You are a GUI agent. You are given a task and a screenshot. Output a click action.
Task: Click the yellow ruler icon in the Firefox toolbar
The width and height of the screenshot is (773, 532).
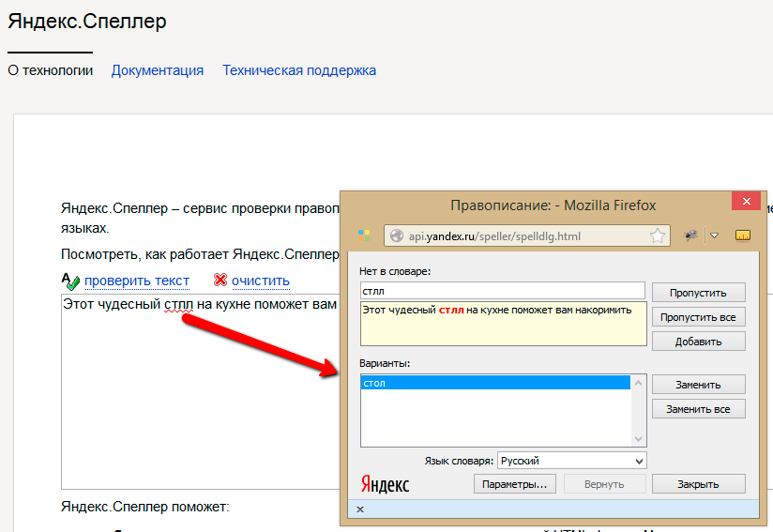click(742, 236)
